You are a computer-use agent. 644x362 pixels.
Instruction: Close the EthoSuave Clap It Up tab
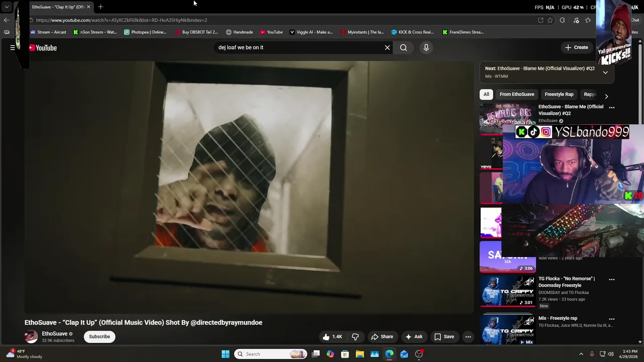click(89, 7)
